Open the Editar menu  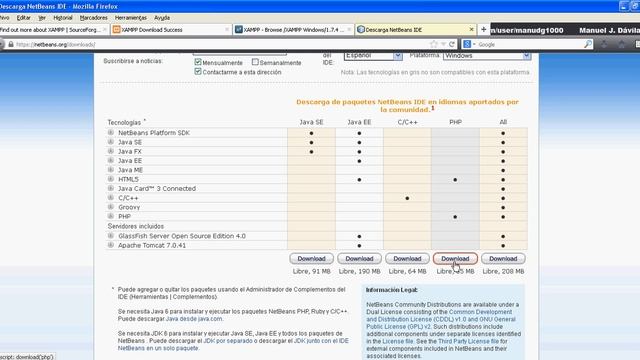point(24,18)
